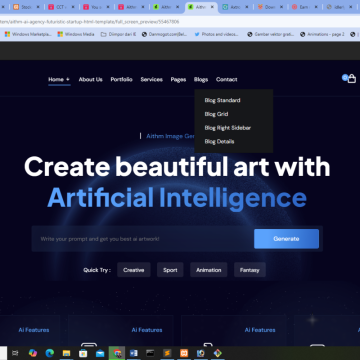The height and width of the screenshot is (360, 360).
Task: Open XAMPP from the taskbar
Action: [184, 353]
